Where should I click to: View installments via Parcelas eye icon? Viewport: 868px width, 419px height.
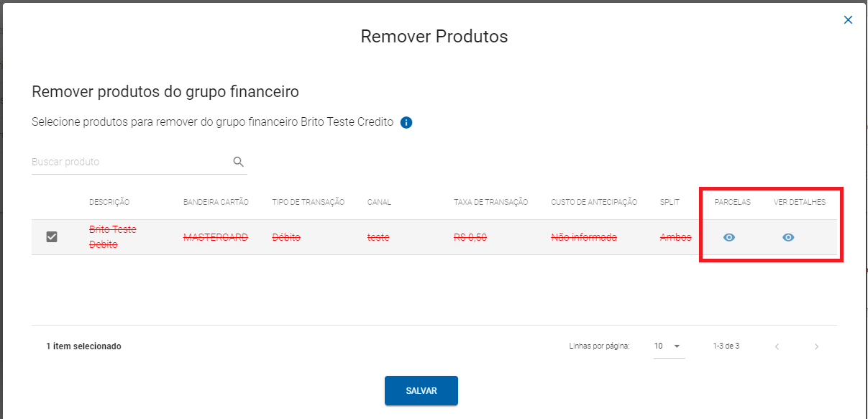pyautogui.click(x=729, y=237)
